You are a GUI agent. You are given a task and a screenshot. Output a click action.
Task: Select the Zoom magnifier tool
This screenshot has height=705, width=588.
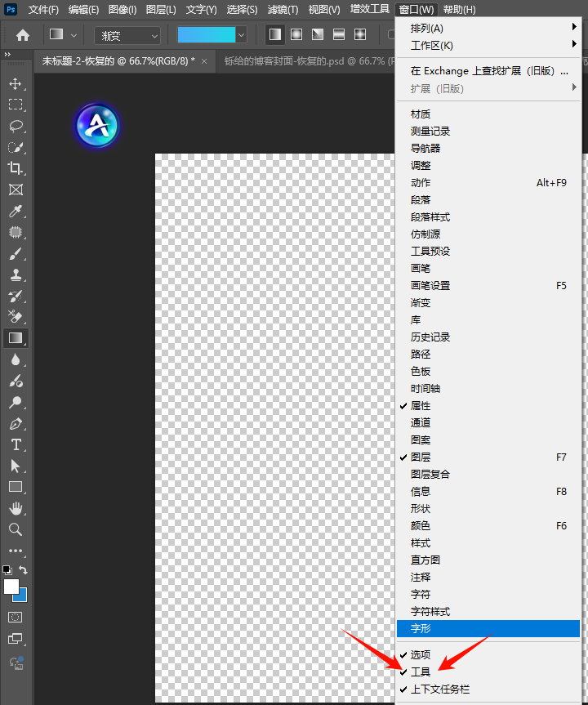coord(16,529)
